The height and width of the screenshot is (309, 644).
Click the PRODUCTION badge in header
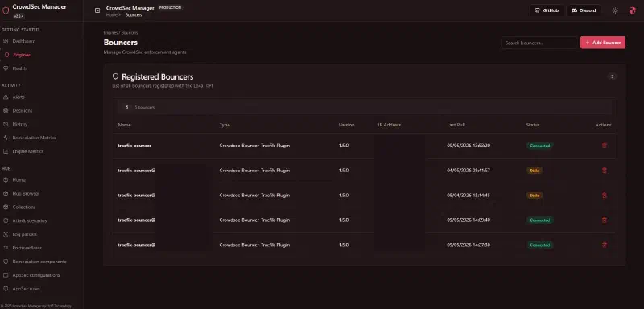[170, 7]
